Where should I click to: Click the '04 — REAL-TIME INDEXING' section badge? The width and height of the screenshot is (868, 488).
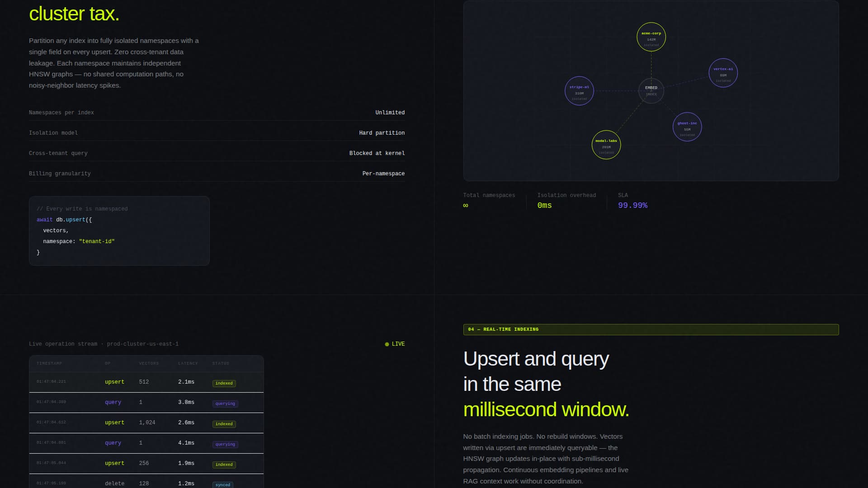coord(651,329)
